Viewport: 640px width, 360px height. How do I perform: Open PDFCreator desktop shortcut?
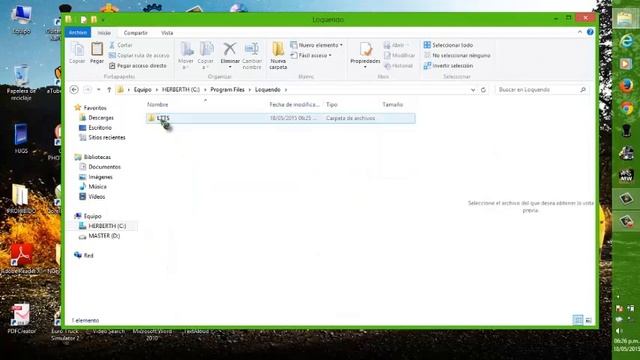(x=21, y=319)
